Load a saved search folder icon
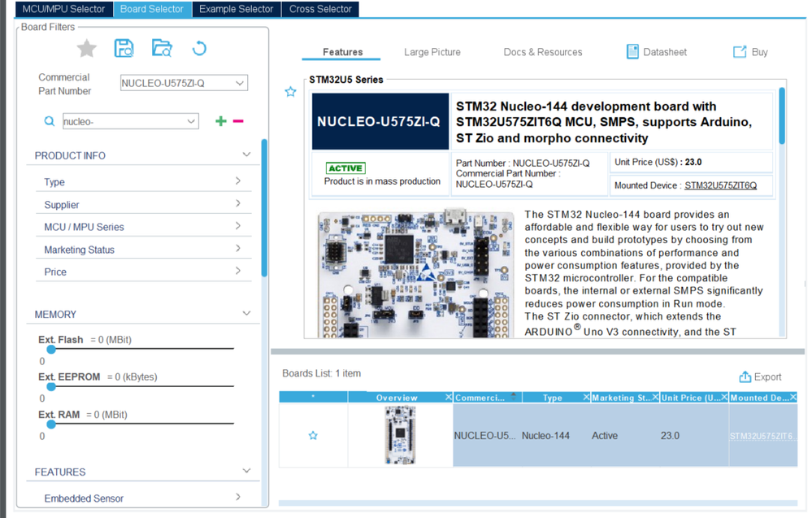This screenshot has width=812, height=518. coord(162,48)
